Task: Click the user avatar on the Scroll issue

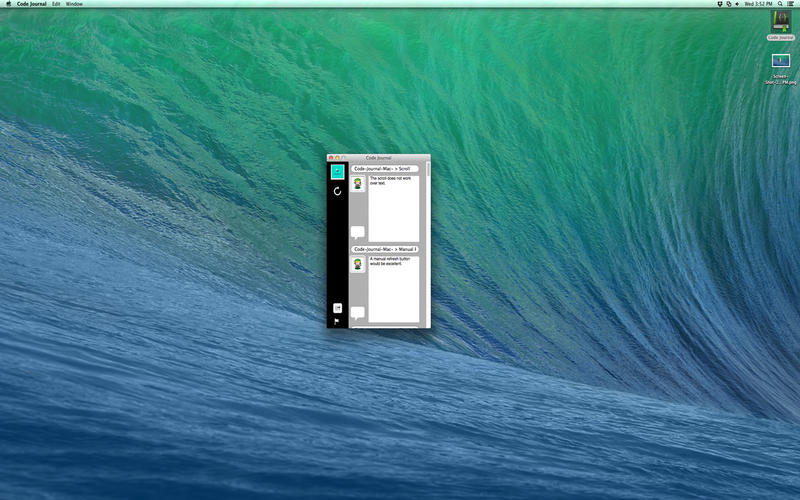Action: 358,184
